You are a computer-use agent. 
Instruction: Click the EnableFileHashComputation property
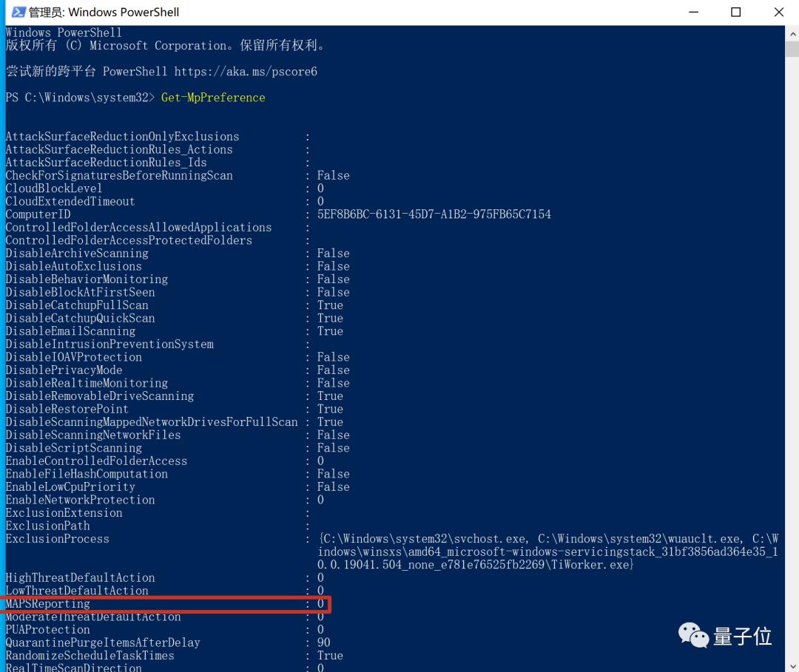pyautogui.click(x=87, y=474)
